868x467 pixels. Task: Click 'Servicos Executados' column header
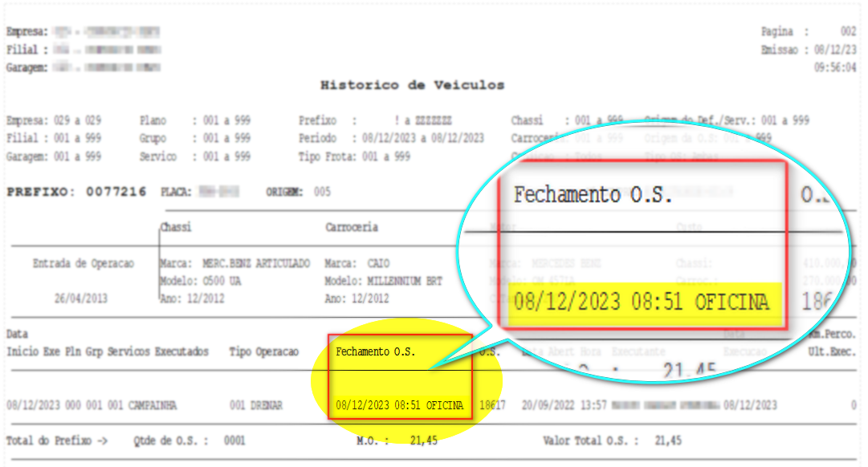point(157,352)
